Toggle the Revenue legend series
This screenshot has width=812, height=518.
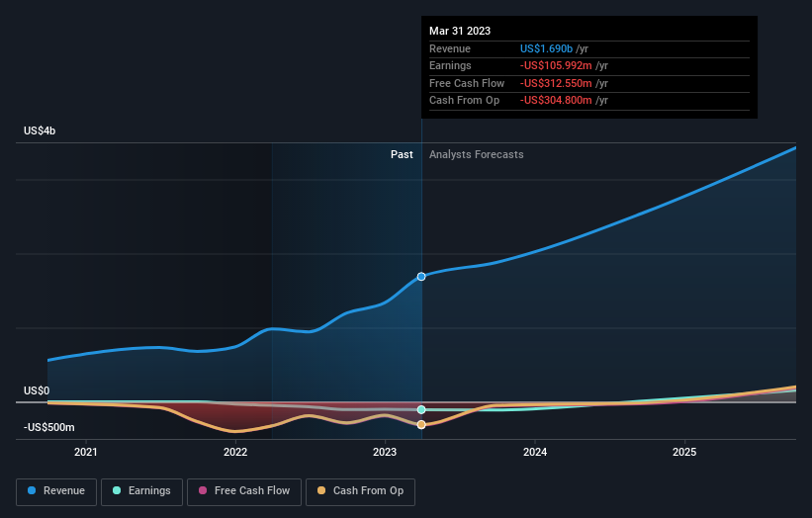pyautogui.click(x=56, y=491)
